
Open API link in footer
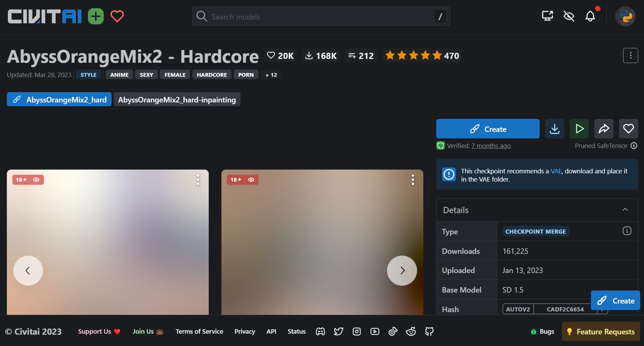(x=271, y=331)
